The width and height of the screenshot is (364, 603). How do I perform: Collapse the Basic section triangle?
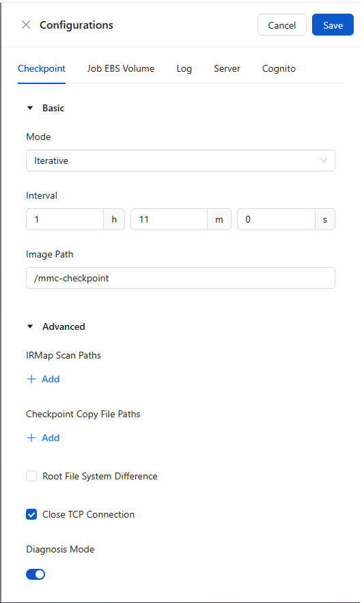[30, 108]
